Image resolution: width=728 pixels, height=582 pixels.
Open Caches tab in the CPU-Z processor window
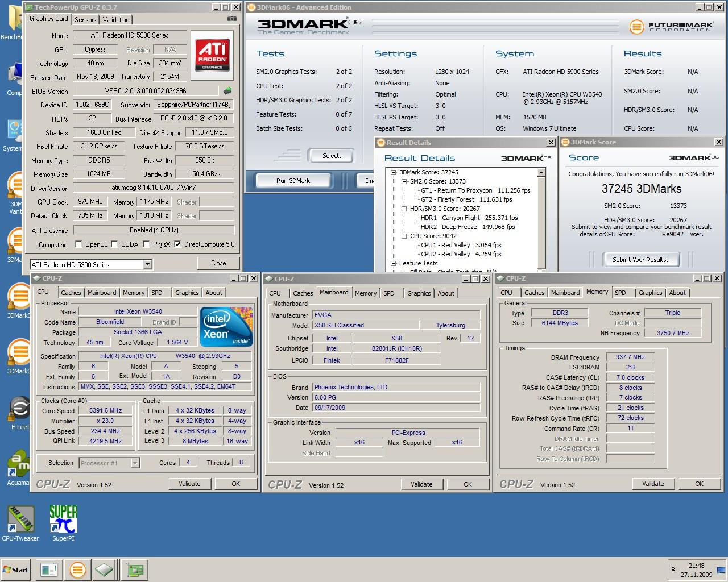[x=71, y=293]
